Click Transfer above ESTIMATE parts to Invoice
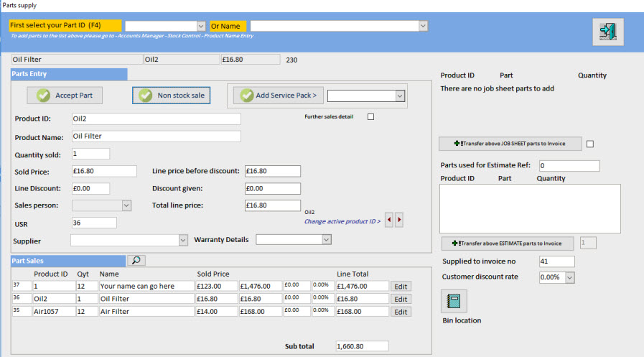This screenshot has width=644, height=357. click(508, 243)
